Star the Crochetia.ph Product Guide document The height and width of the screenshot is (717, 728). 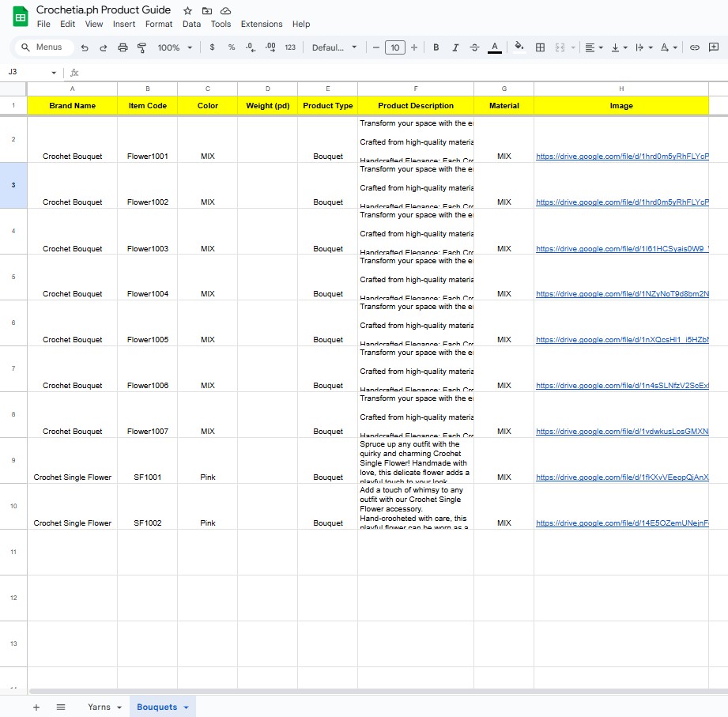click(x=187, y=11)
